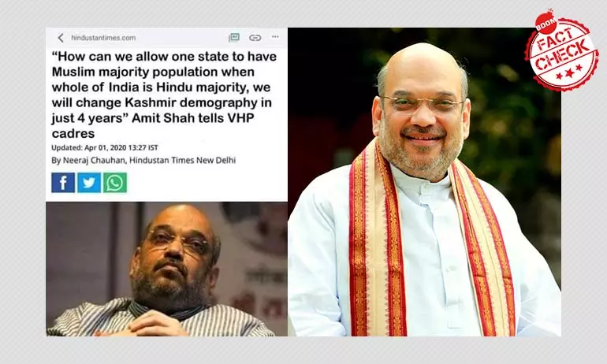Open reader mode icon in browser bar
Viewport: 607px width, 364px height.
(234, 37)
